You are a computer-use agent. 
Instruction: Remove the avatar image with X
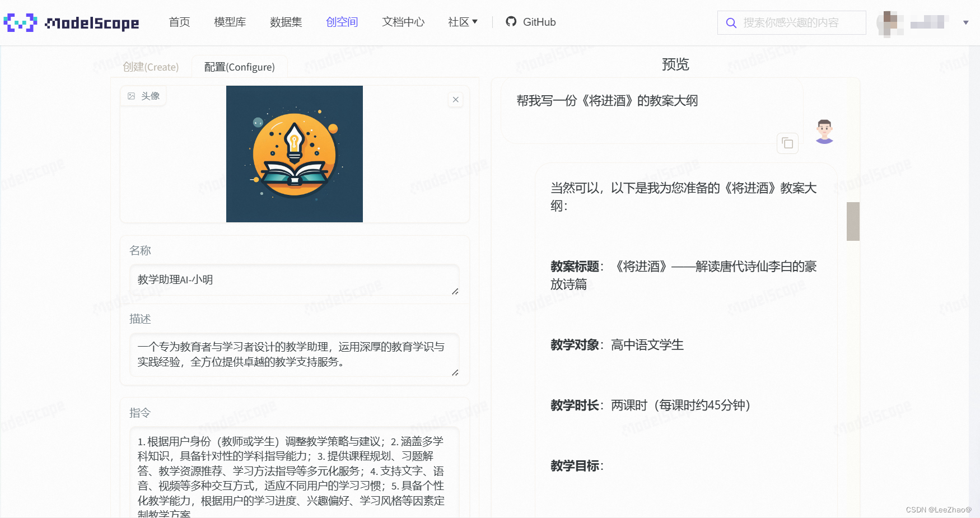456,100
